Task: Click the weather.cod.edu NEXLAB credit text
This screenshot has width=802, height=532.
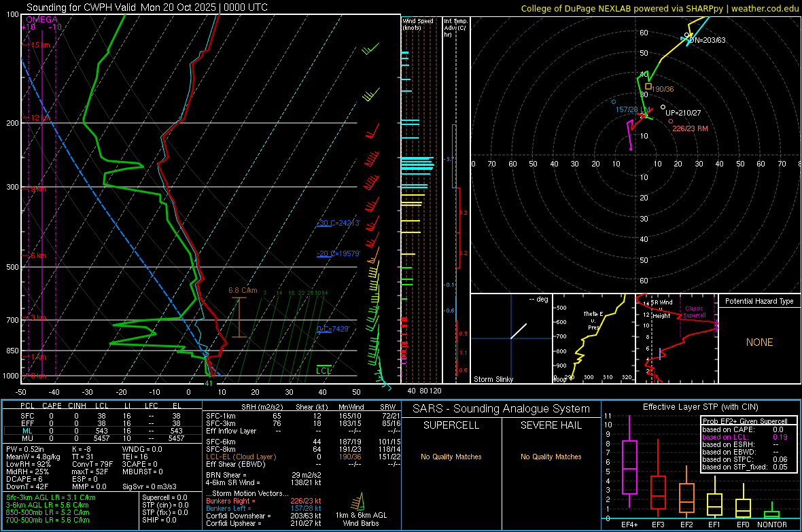Action: coord(659,8)
